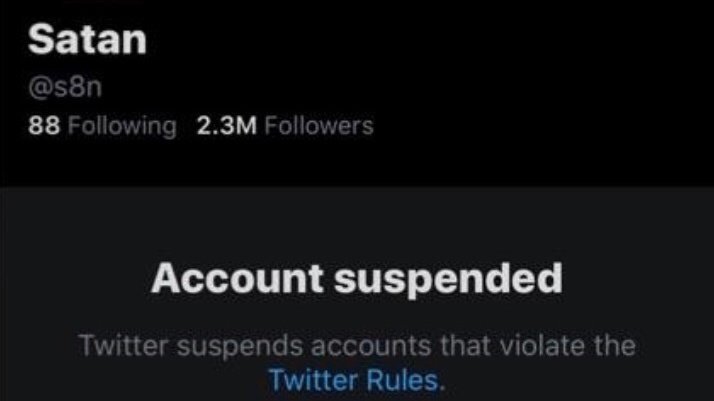Click the word Followers
This screenshot has width=714, height=401.
tap(319, 126)
